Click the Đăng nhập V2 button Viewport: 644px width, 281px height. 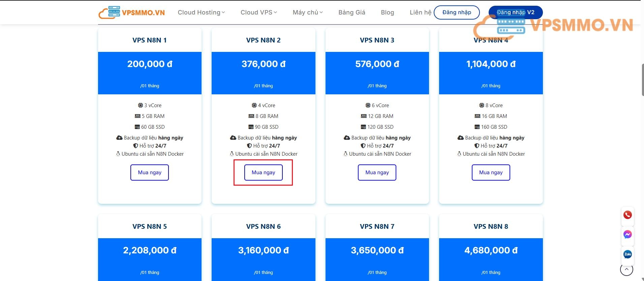(516, 12)
